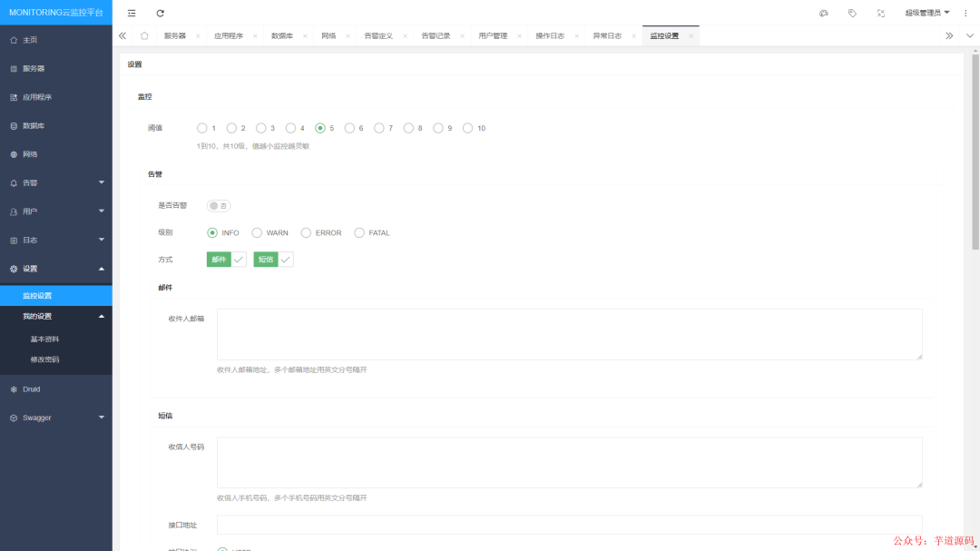The image size is (980, 551).
Task: Toggle the 是否告警 switch
Action: [219, 206]
